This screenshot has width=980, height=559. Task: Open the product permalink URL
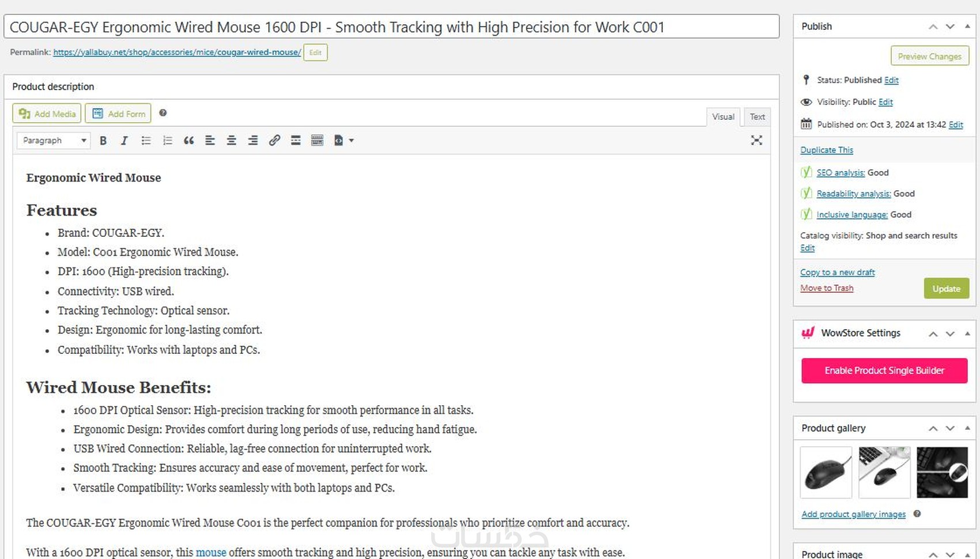tap(177, 52)
